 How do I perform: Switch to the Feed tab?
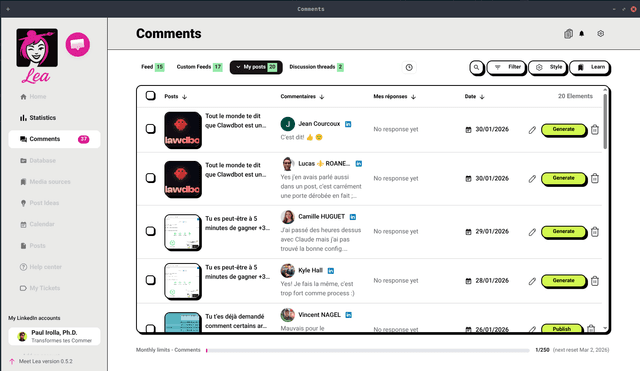[153, 67]
